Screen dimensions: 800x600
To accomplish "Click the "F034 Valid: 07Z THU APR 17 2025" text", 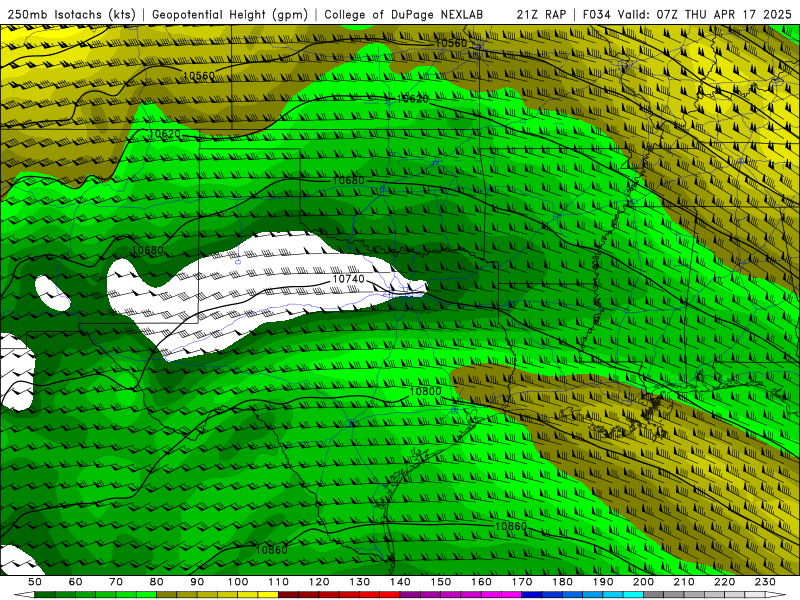I will point(687,15).
